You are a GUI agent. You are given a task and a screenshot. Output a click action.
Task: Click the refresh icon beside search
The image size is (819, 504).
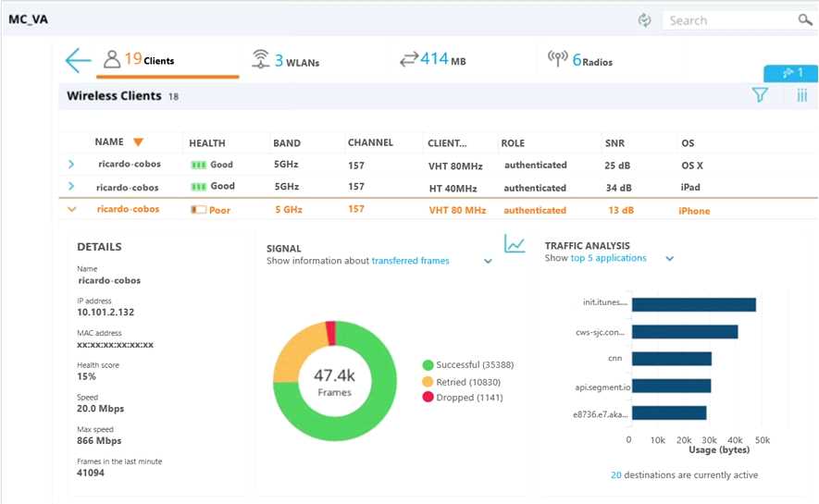tap(644, 20)
